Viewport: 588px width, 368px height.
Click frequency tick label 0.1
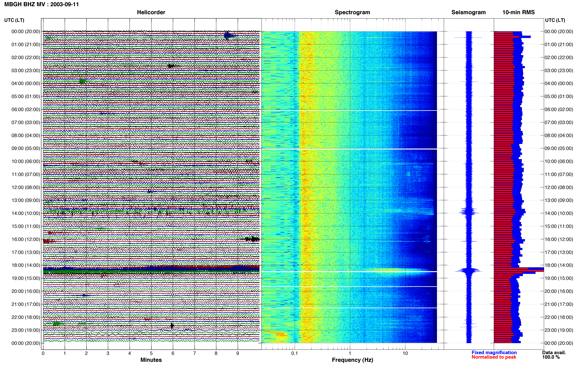pos(295,353)
